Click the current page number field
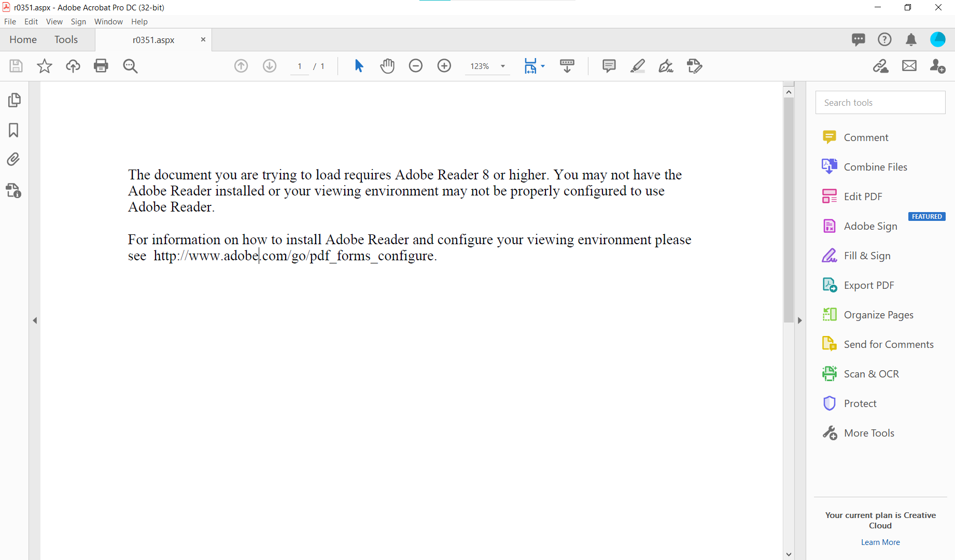955x560 pixels. [300, 66]
